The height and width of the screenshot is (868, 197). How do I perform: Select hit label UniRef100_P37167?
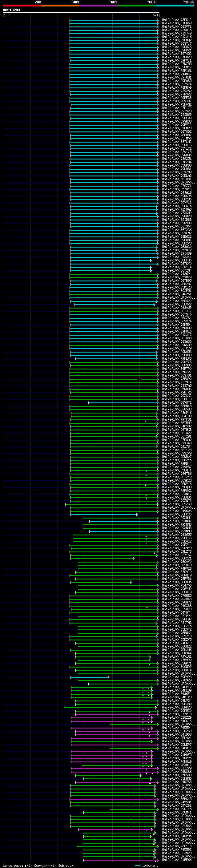[x=177, y=555]
